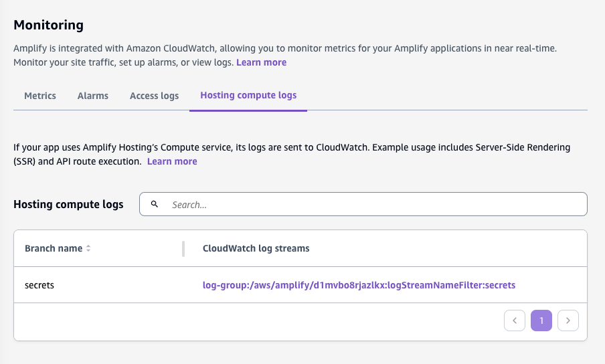This screenshot has height=364, width=605.
Task: Open the Learn more link after API route execution
Action: tap(172, 161)
